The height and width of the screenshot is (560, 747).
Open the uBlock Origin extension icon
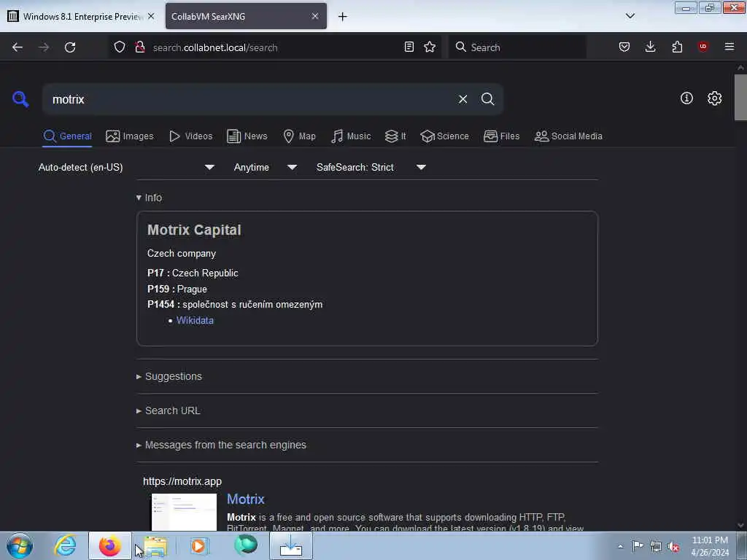tap(703, 47)
